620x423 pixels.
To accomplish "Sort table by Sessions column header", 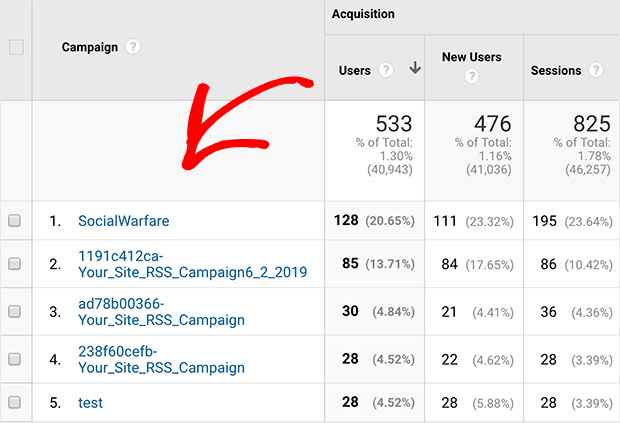I will click(556, 70).
